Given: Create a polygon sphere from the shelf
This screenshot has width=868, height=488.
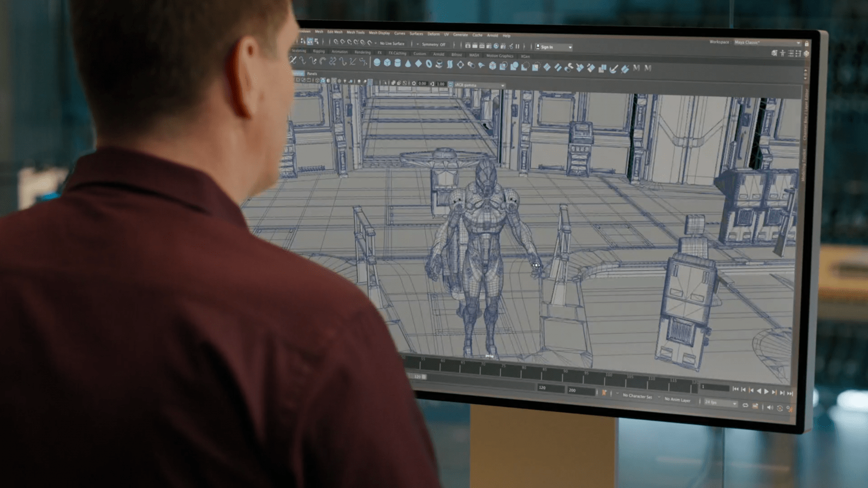Looking at the screenshot, I should click(377, 63).
